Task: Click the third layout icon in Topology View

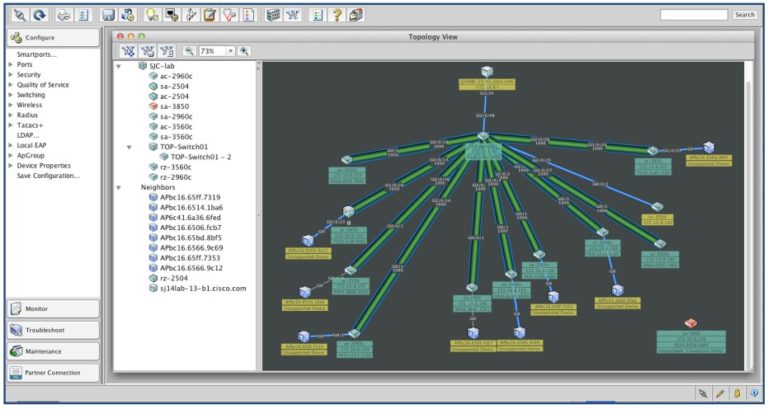Action: (167, 51)
